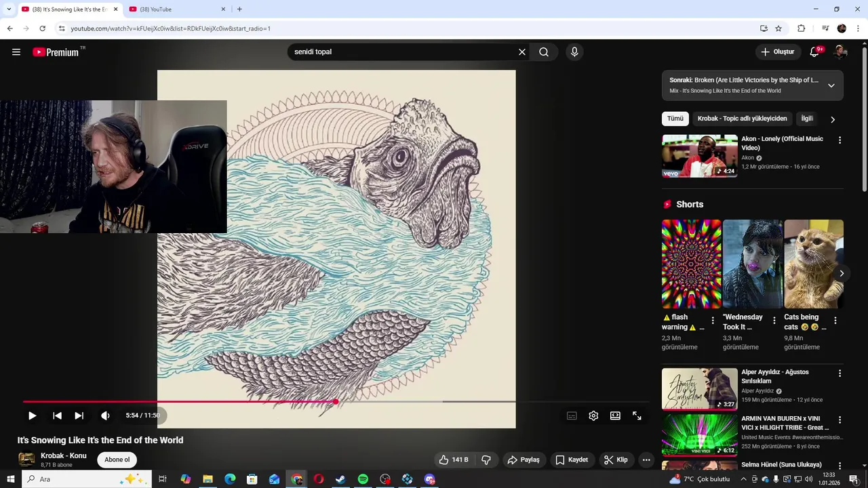Open the player settings gear

593,415
